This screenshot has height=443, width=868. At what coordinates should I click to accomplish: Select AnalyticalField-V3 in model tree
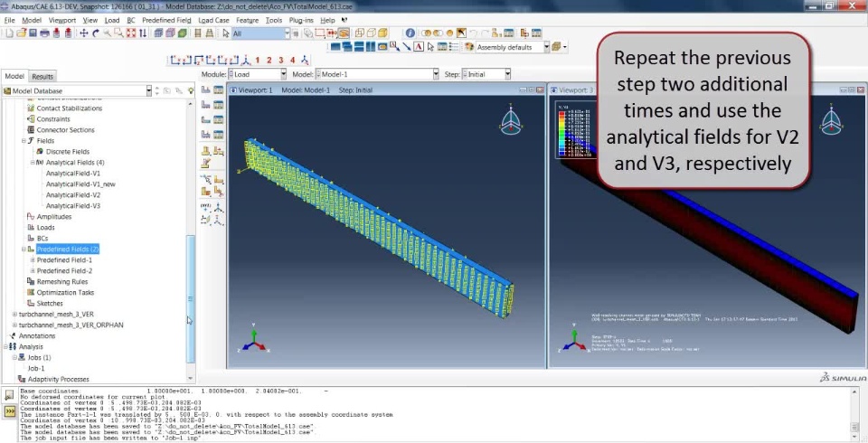click(73, 206)
